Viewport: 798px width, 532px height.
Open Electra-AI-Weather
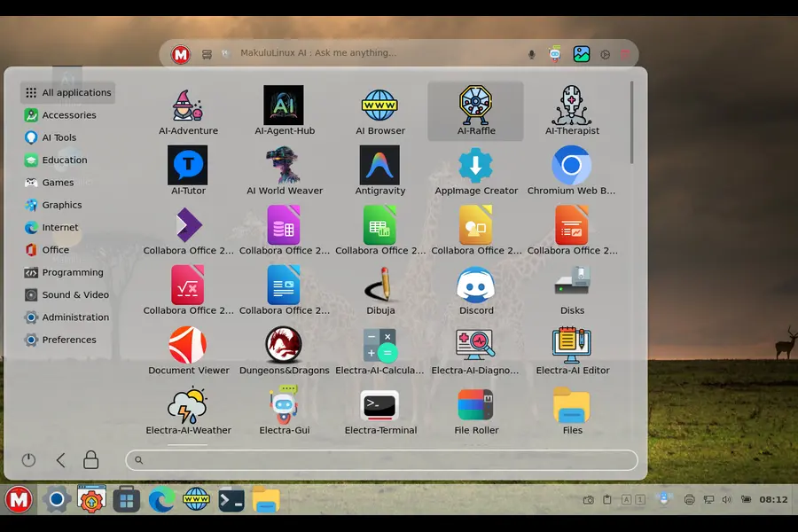pyautogui.click(x=188, y=406)
